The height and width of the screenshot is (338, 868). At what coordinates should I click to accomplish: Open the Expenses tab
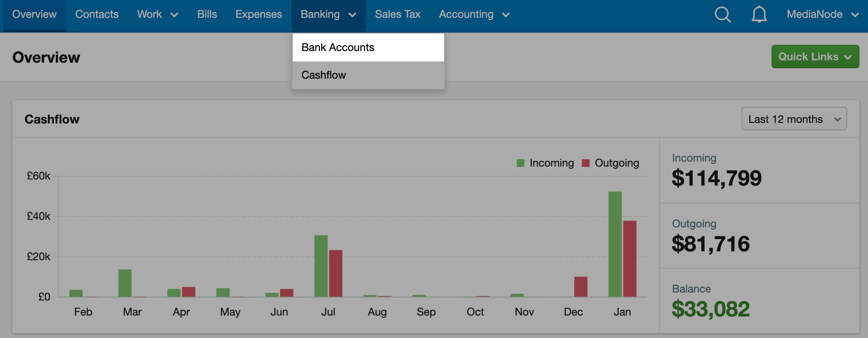pyautogui.click(x=258, y=14)
